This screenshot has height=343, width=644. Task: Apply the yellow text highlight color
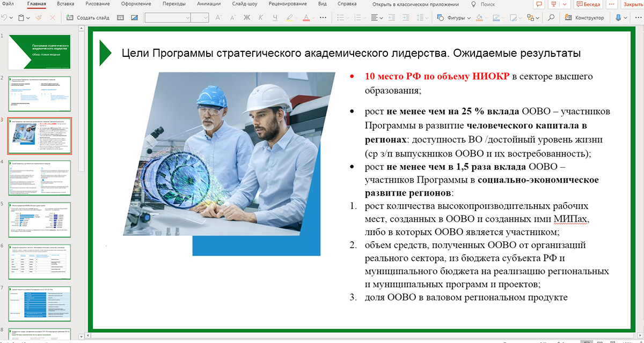point(289,18)
